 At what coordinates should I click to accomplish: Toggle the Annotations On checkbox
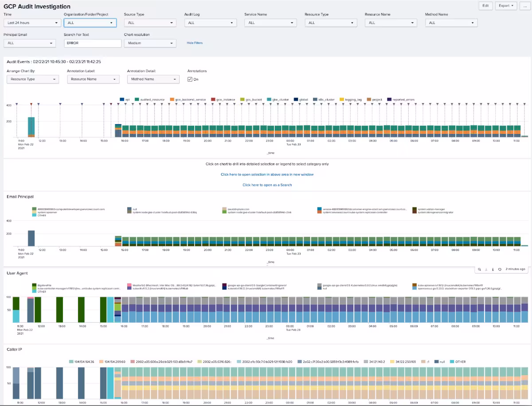coord(190,79)
